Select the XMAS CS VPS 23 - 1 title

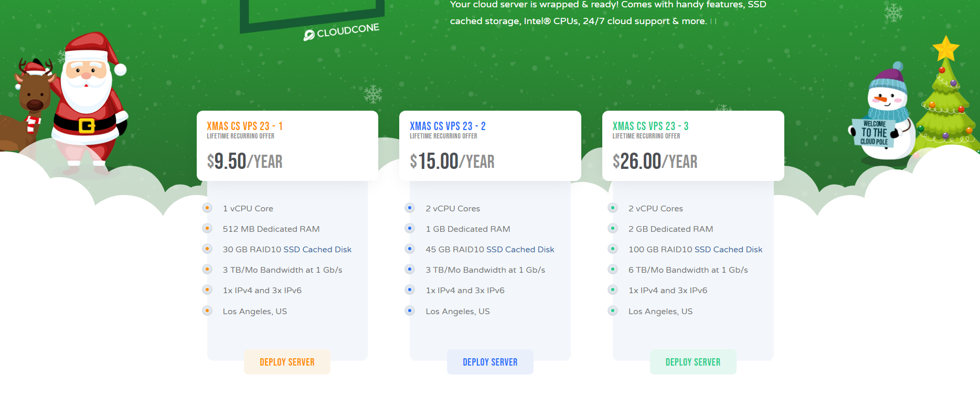244,126
